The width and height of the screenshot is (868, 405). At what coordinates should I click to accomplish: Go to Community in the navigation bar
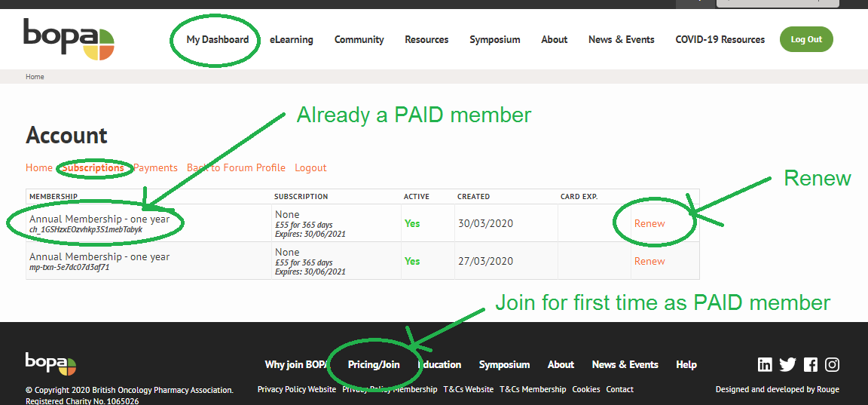click(359, 39)
